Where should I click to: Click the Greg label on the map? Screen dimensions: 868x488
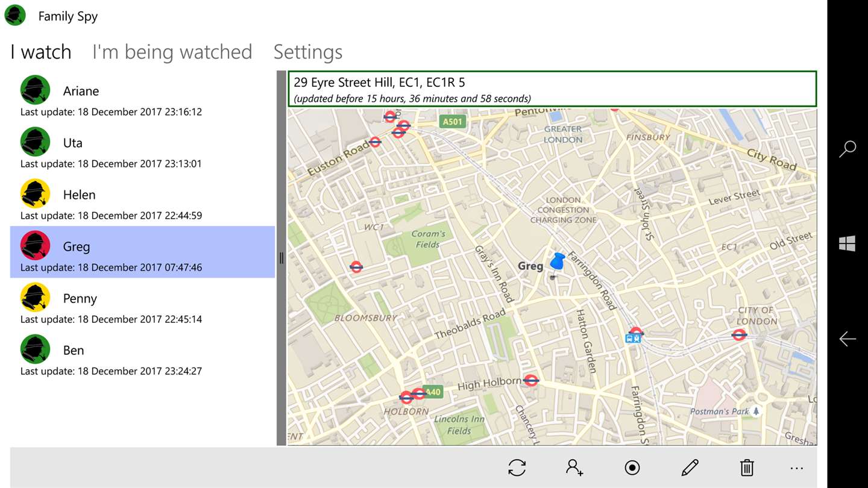point(530,266)
